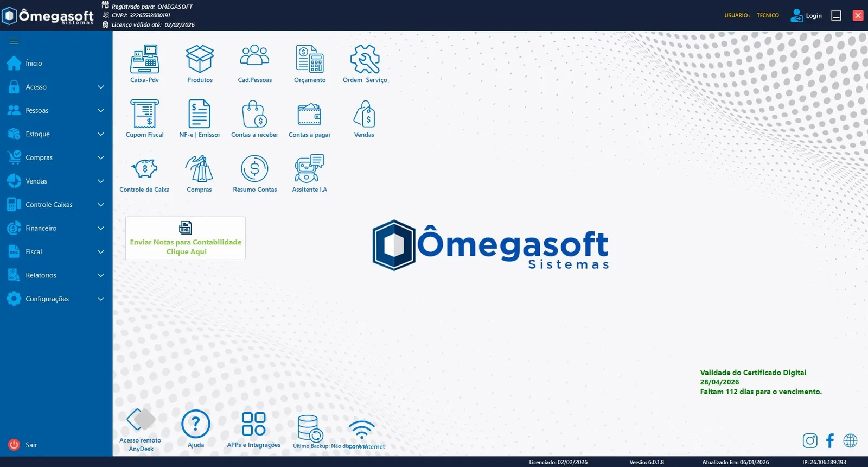Viewport: 868px width, 467px height.
Task: Open the Compras shopping bags shortcut icon
Action: [x=199, y=168]
